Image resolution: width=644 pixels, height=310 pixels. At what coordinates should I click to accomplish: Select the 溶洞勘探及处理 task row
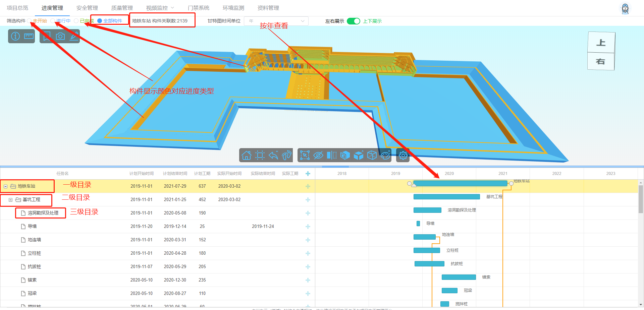coord(158,213)
